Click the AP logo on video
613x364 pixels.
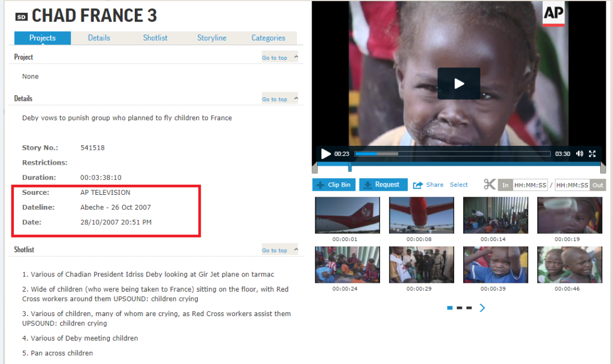pyautogui.click(x=553, y=14)
